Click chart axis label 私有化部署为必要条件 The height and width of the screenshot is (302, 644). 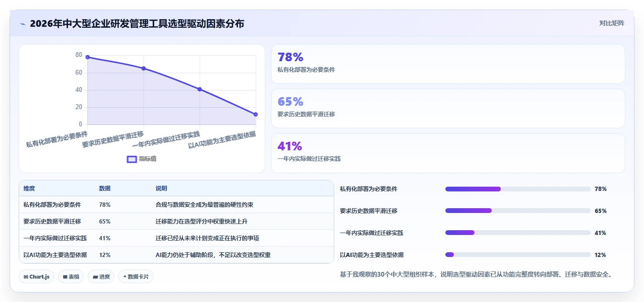pos(57,138)
